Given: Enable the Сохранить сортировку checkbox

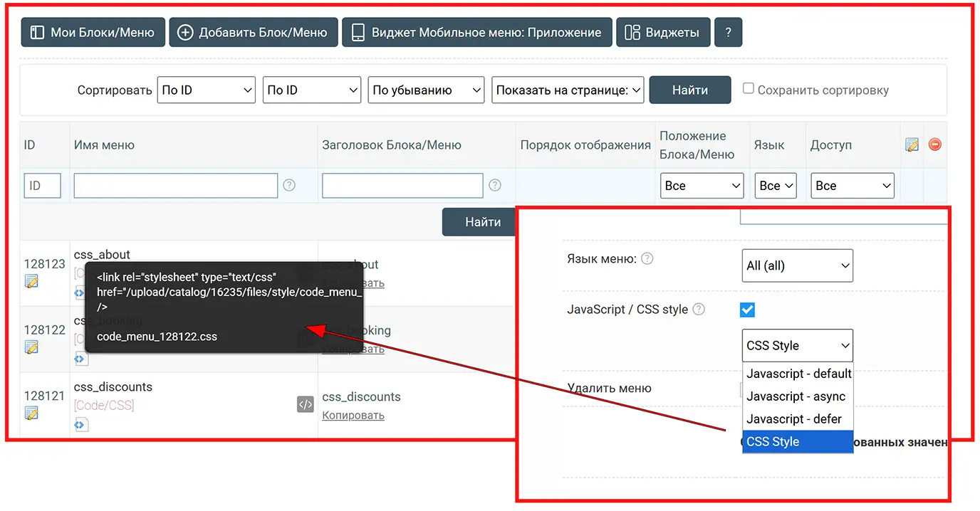Looking at the screenshot, I should [x=749, y=89].
